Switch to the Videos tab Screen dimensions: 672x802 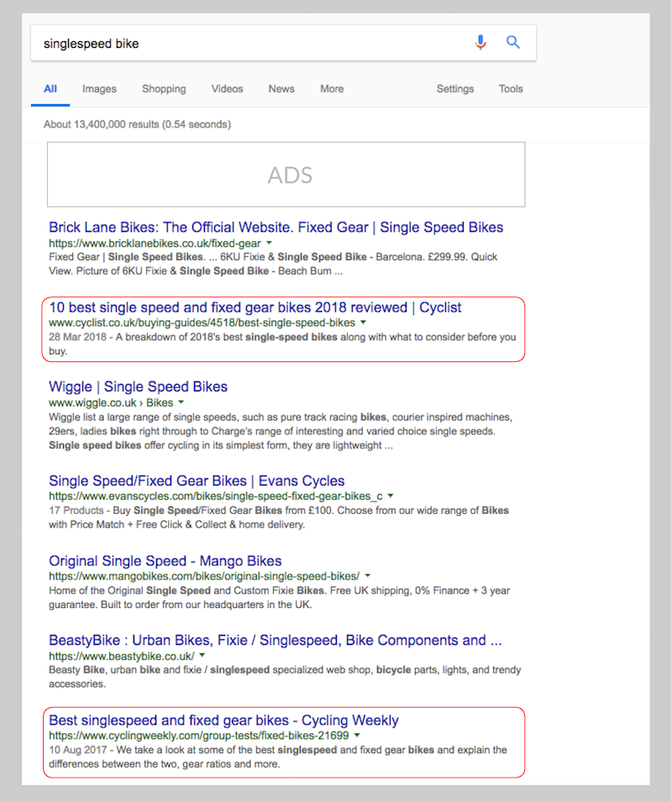(227, 89)
